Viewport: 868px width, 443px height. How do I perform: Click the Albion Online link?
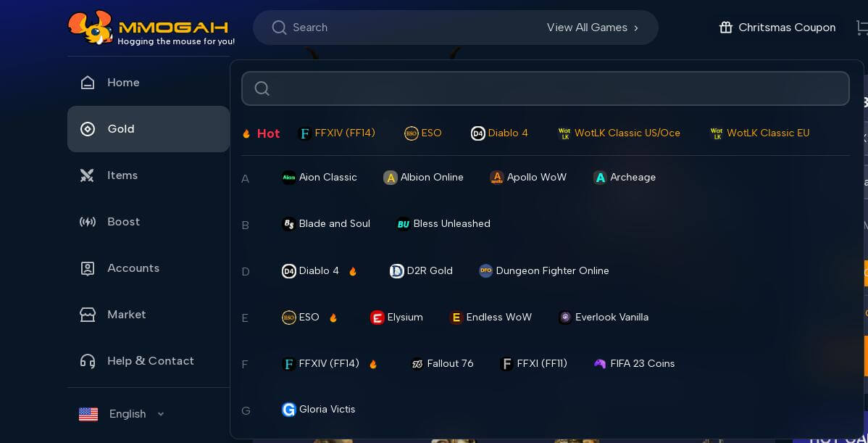click(431, 178)
